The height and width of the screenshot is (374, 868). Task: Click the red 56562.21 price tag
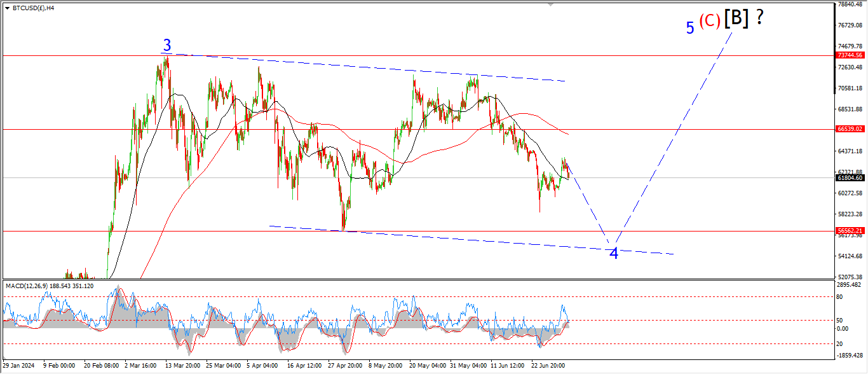coord(849,231)
